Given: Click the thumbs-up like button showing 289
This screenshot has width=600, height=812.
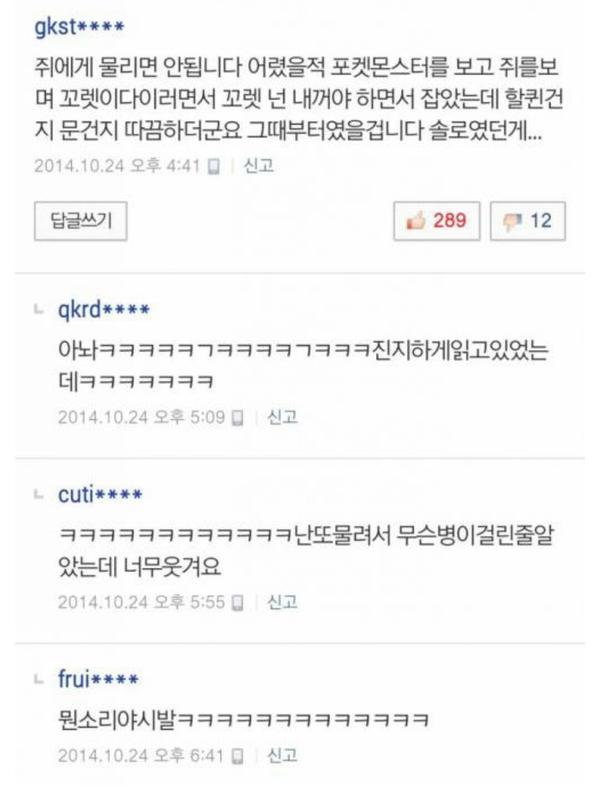Looking at the screenshot, I should pyautogui.click(x=436, y=221).
